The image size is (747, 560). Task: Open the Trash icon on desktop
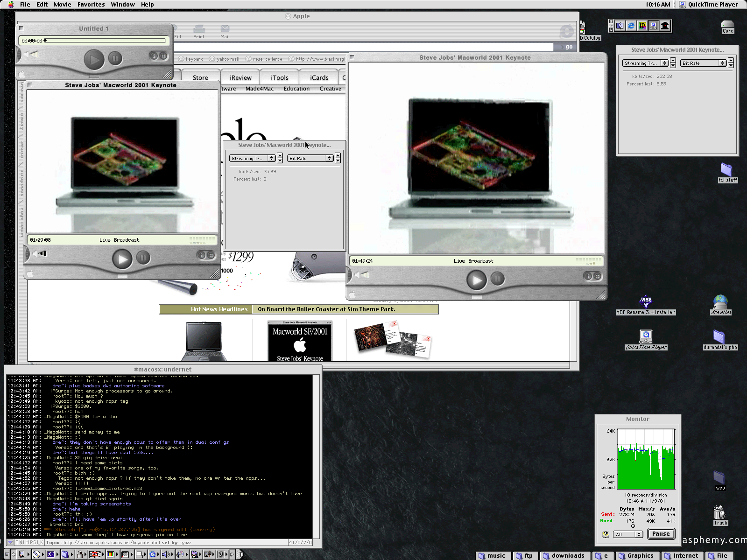pos(719,512)
